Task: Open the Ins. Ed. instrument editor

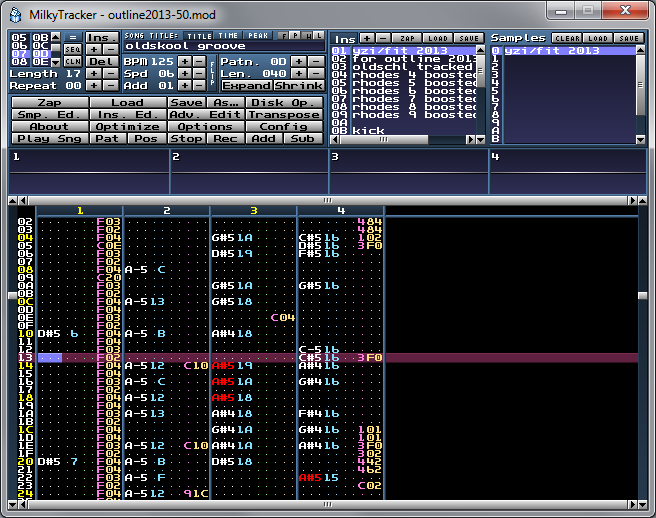Action: 128,115
